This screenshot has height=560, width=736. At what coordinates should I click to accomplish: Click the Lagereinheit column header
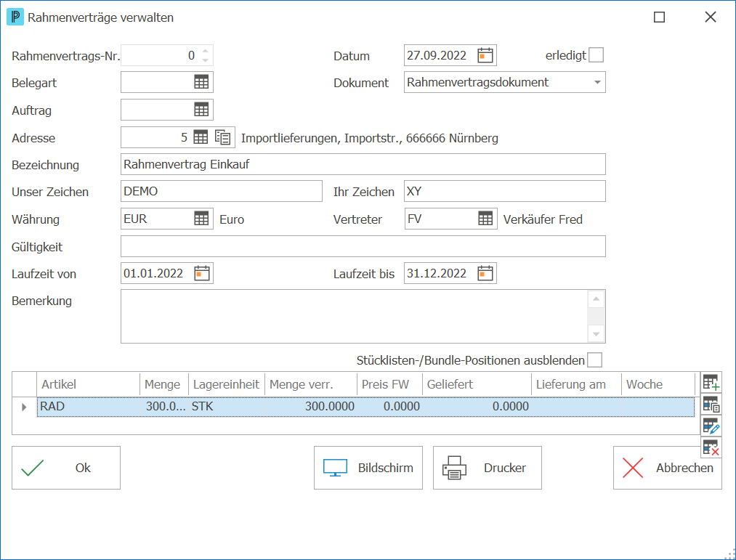point(227,384)
